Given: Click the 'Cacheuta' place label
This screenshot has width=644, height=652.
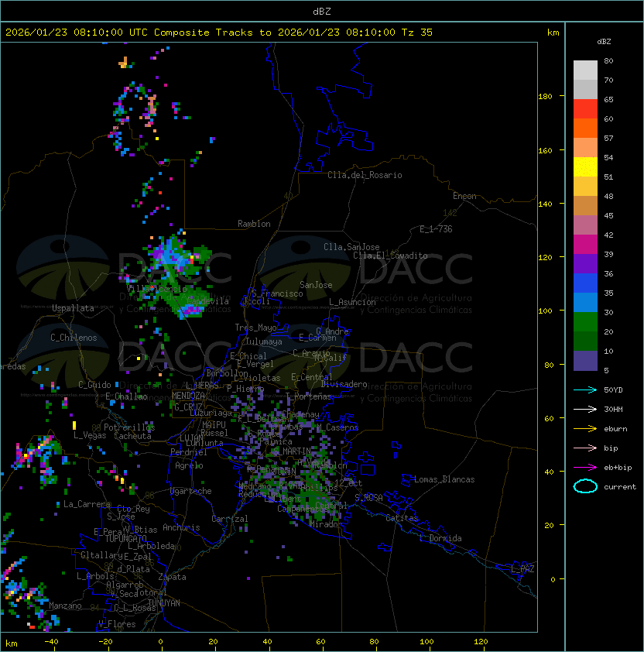Looking at the screenshot, I should (132, 436).
